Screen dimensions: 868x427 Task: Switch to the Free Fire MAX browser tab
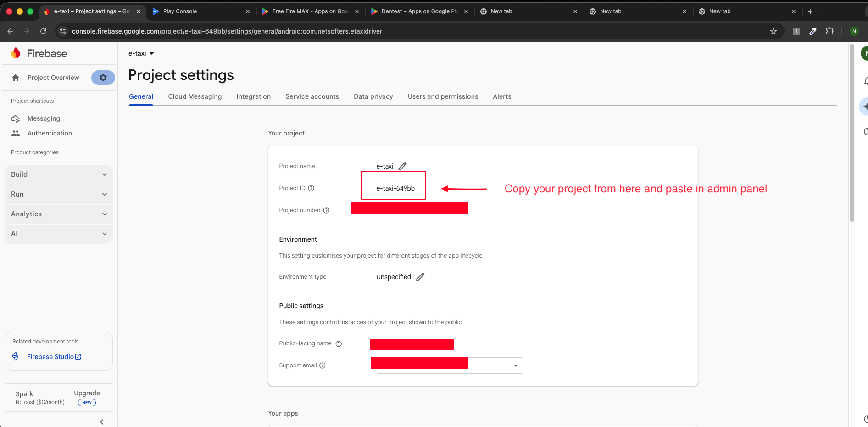[x=310, y=11]
